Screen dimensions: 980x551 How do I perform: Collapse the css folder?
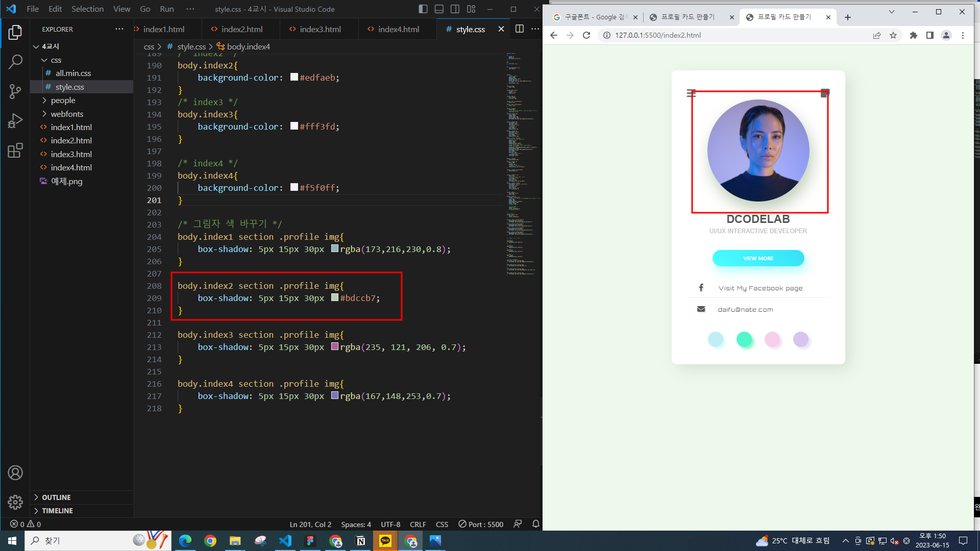56,60
